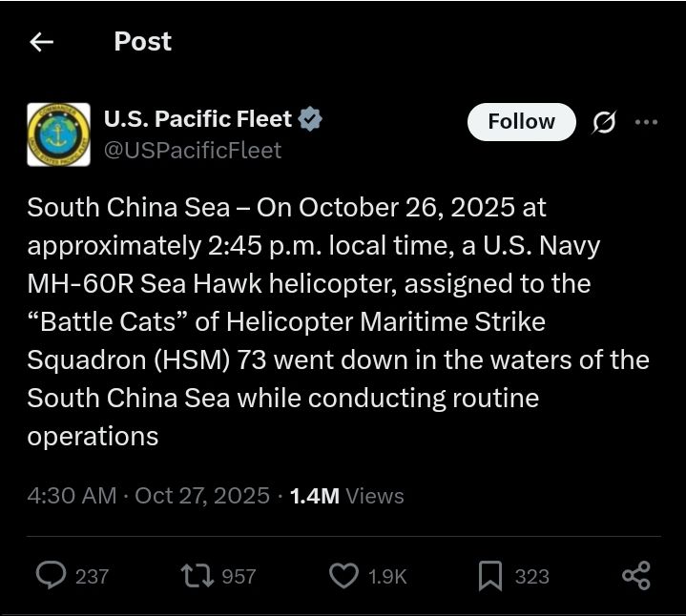This screenshot has height=616, width=686.
Task: Follow the U.S. Pacific Fleet account
Action: point(521,122)
